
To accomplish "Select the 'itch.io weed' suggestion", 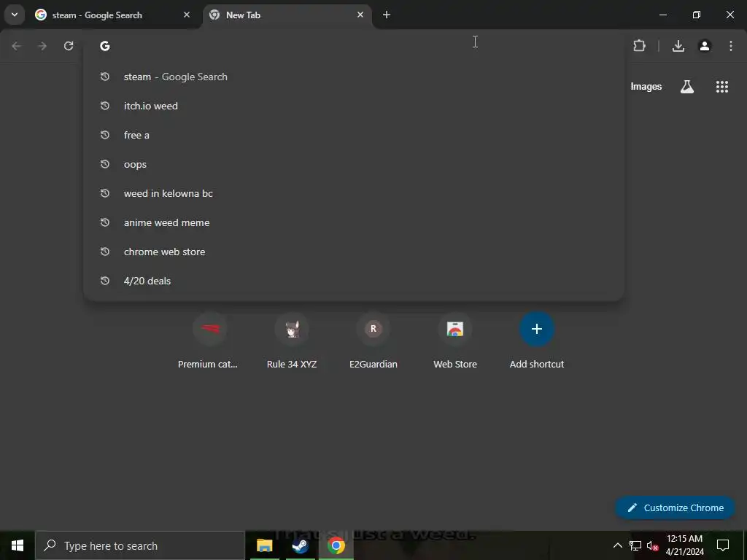I will [x=354, y=106].
